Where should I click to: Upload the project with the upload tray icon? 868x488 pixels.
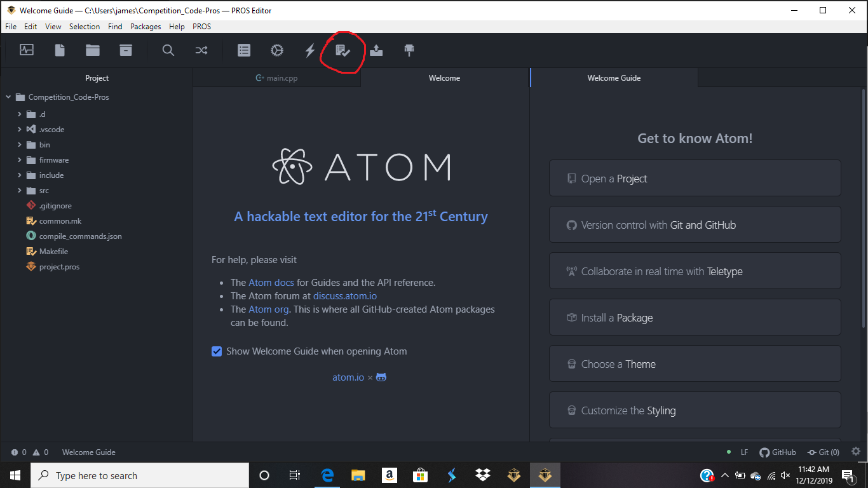click(x=376, y=50)
